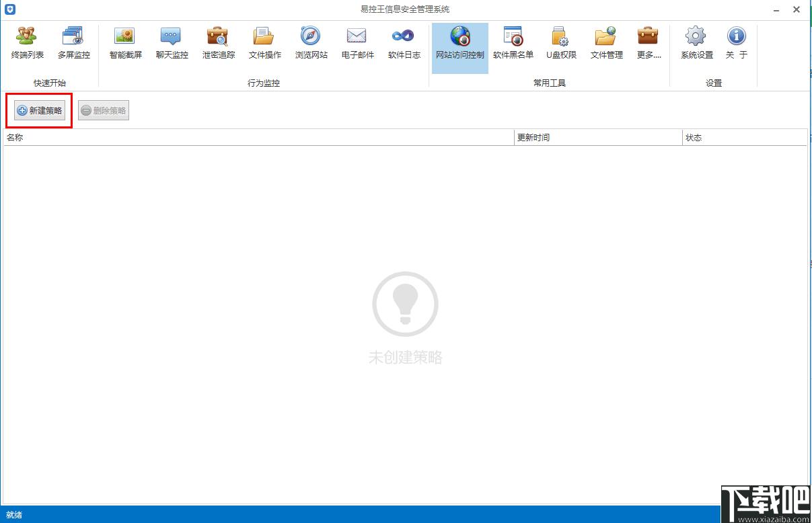Open 文件管理 file management
The width and height of the screenshot is (812, 523).
click(x=606, y=44)
